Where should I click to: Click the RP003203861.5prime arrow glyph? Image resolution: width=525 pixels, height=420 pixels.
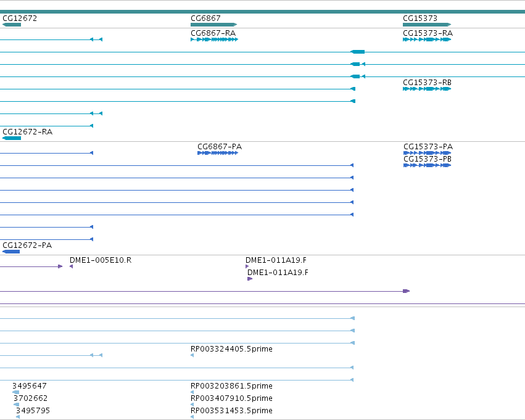click(192, 392)
